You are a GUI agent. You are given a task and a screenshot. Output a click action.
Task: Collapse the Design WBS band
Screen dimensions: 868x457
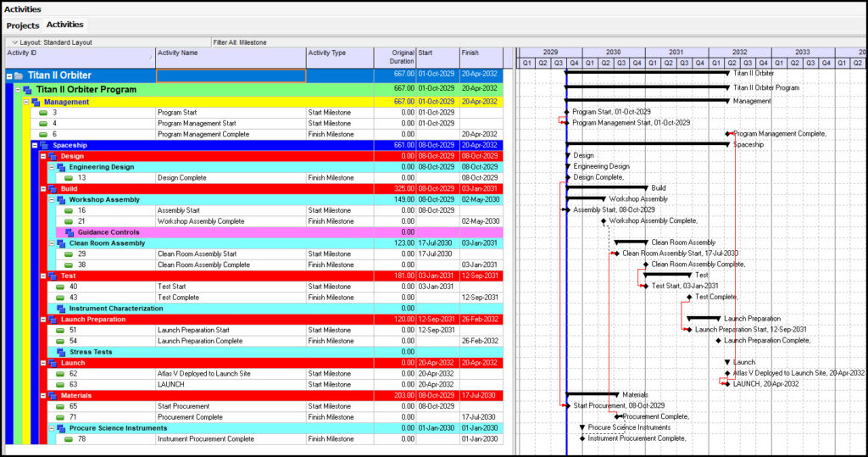click(43, 156)
